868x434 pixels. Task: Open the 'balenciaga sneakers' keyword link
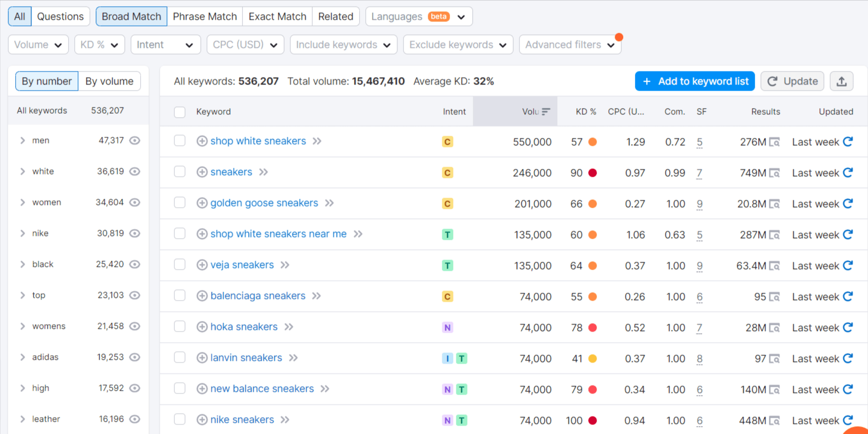[258, 296]
